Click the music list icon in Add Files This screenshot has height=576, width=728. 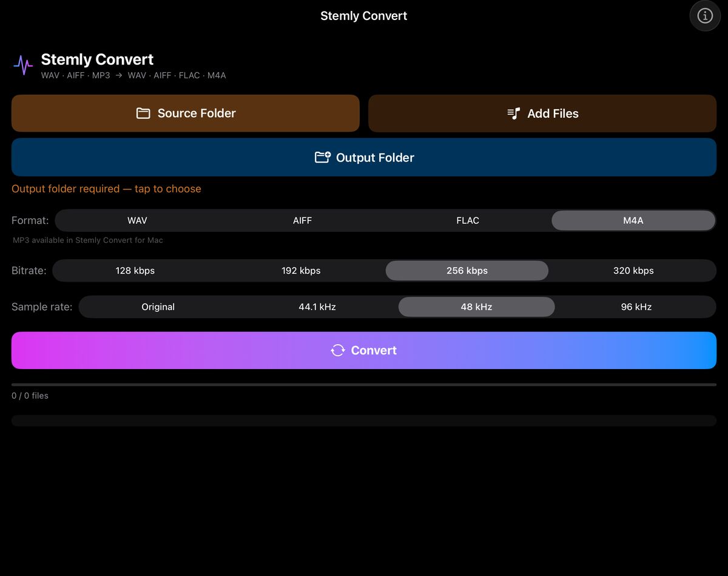pyautogui.click(x=514, y=114)
